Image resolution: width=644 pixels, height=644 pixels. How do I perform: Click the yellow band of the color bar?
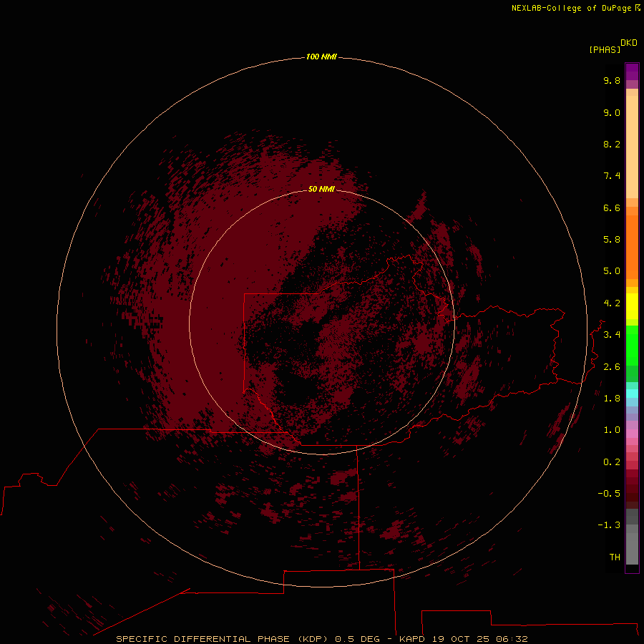coord(632,306)
